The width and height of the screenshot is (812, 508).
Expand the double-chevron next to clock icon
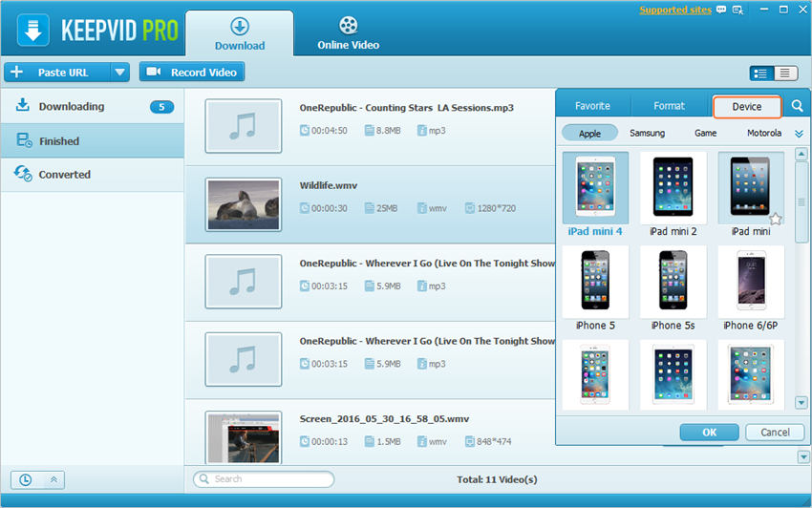[x=53, y=479]
